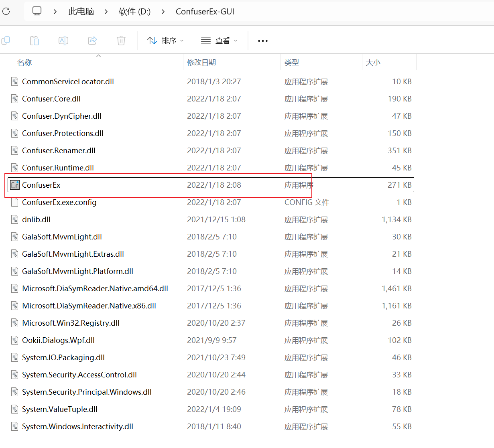Click the Confuser.Protections.dll file icon
The height and width of the screenshot is (448, 494).
15,133
